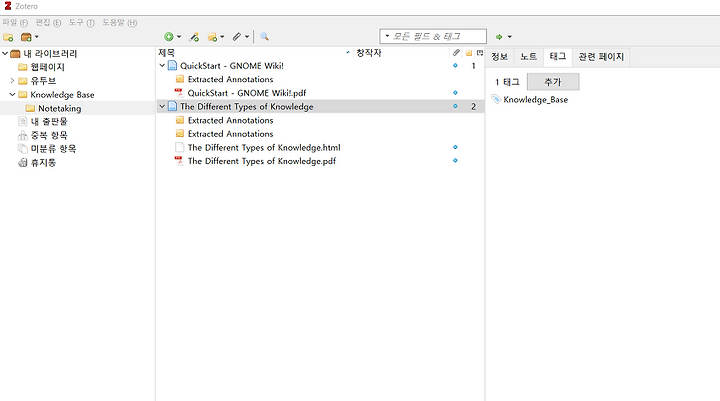Switch to the 태그 tab
Image resolution: width=720 pixels, height=401 pixels.
tap(557, 57)
